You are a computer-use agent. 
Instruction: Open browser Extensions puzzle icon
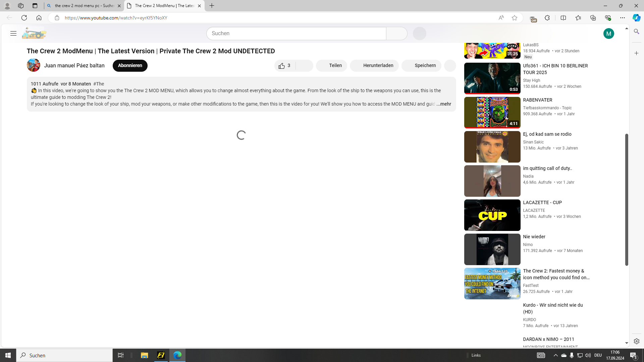pyautogui.click(x=547, y=18)
